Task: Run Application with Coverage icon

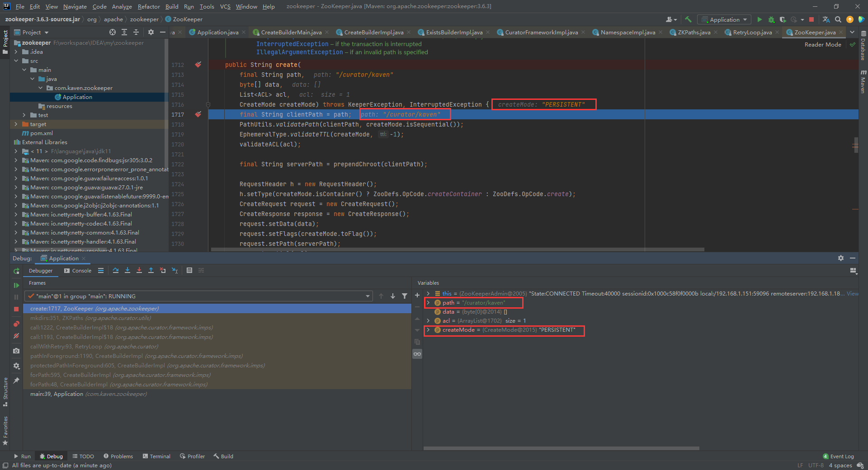Action: tap(783, 19)
